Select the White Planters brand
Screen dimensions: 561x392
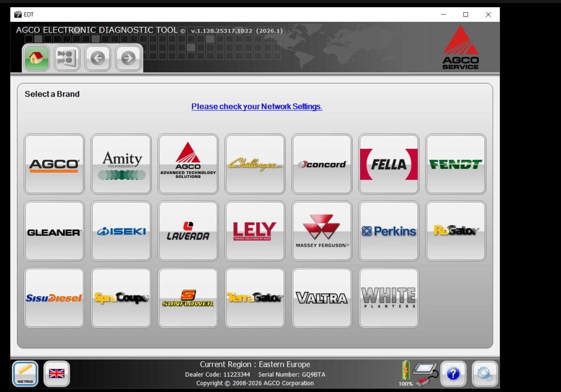(x=389, y=298)
